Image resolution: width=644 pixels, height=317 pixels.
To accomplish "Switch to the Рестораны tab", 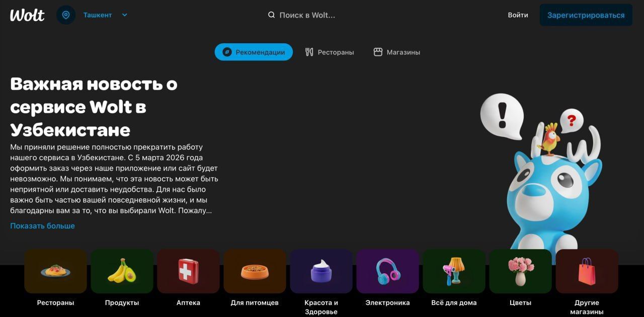I will pos(330,52).
